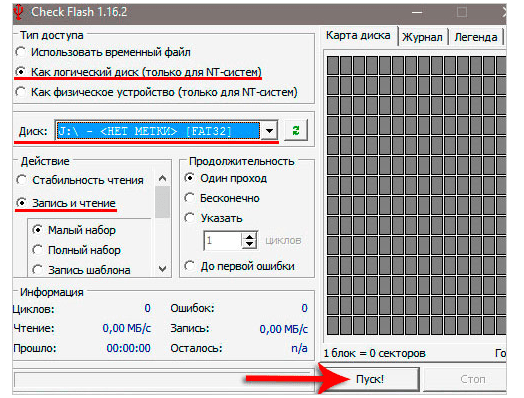
Task: Select 'Как логический диск' access type
Action: pyautogui.click(x=138, y=72)
